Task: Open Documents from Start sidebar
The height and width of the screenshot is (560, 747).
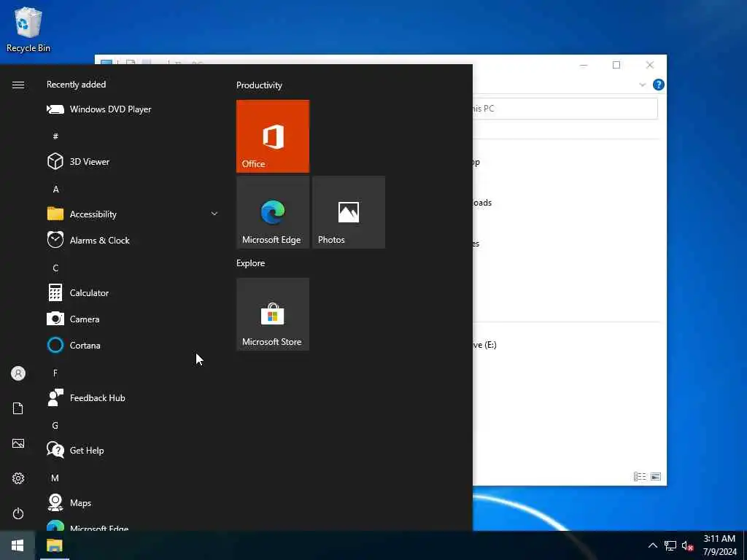Action: point(18,408)
